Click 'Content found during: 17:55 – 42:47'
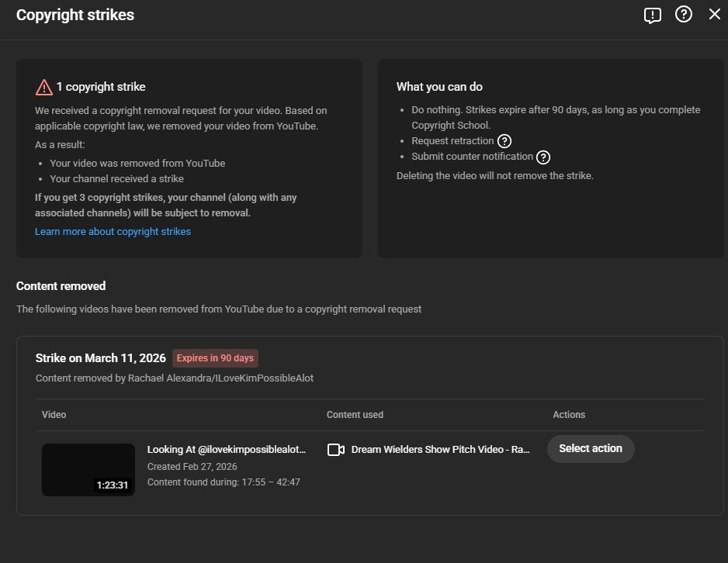The height and width of the screenshot is (563, 728). point(224,482)
